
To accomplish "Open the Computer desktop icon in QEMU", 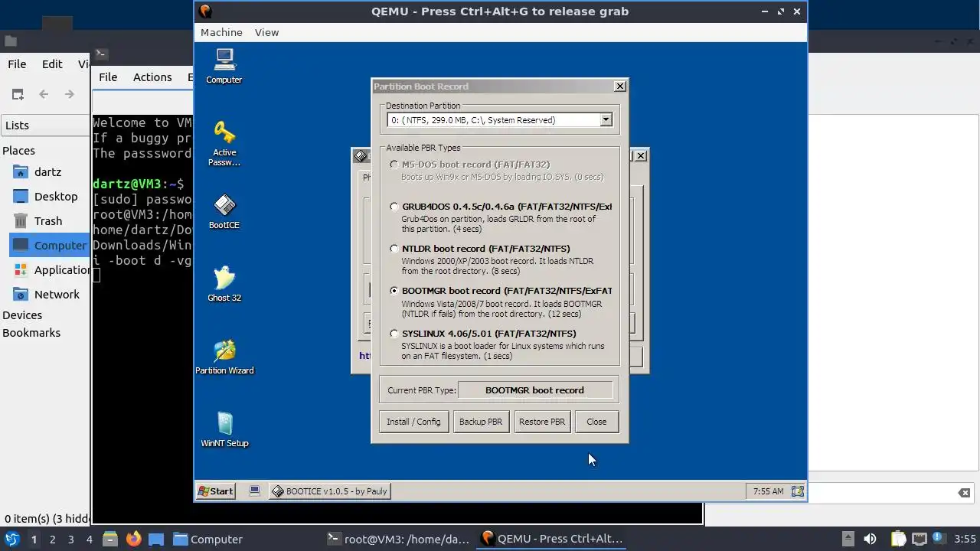I will click(224, 66).
